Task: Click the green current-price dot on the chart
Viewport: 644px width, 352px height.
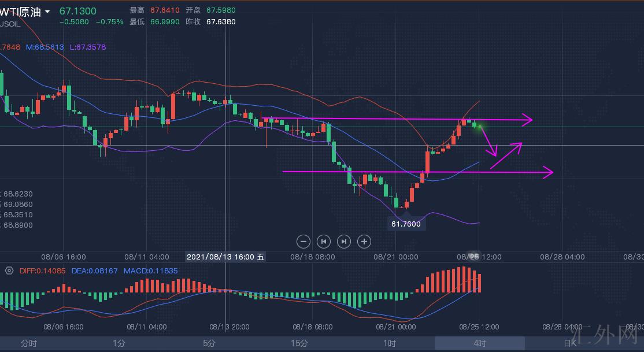Action: click(x=479, y=125)
